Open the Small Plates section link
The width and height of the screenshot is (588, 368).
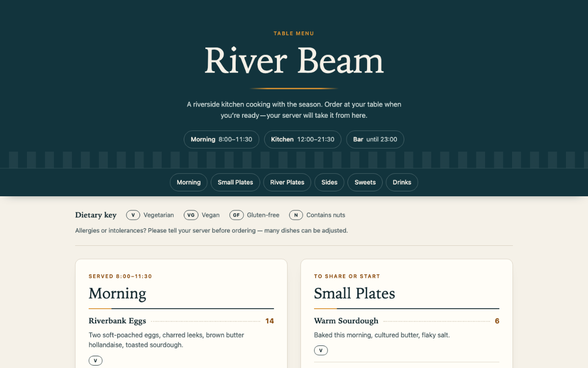(235, 182)
